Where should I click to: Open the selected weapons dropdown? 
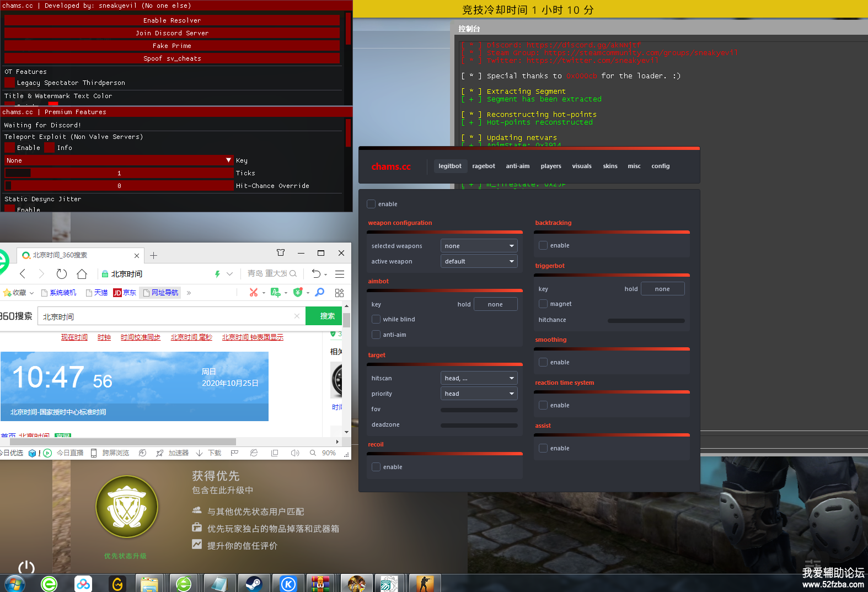point(479,246)
